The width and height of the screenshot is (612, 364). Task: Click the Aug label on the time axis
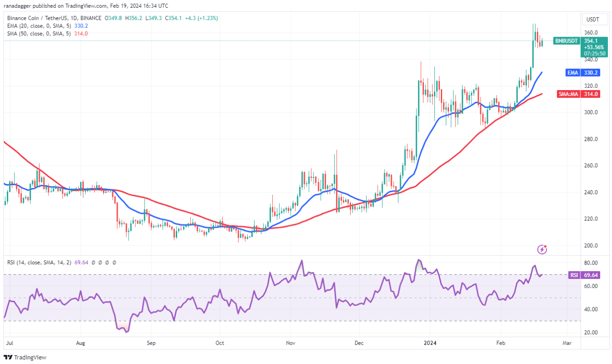80,343
